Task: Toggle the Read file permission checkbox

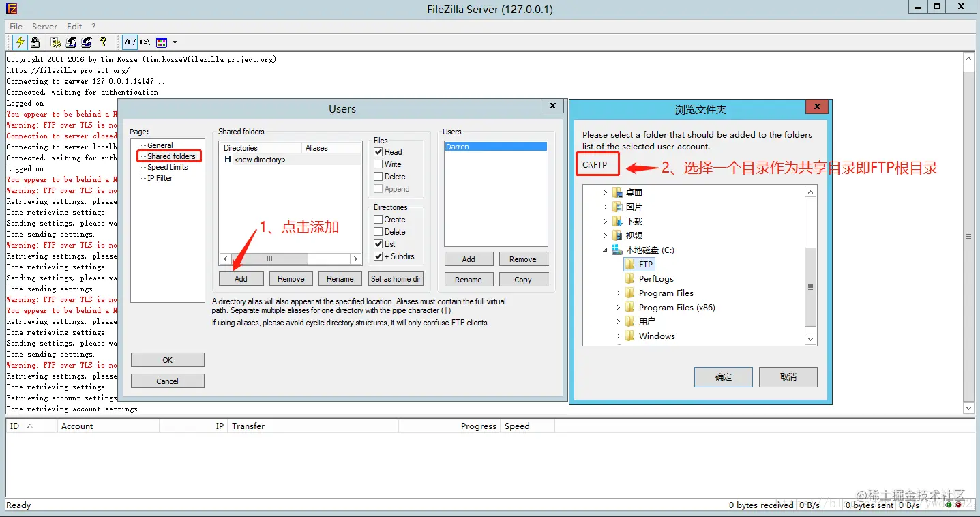Action: click(378, 152)
